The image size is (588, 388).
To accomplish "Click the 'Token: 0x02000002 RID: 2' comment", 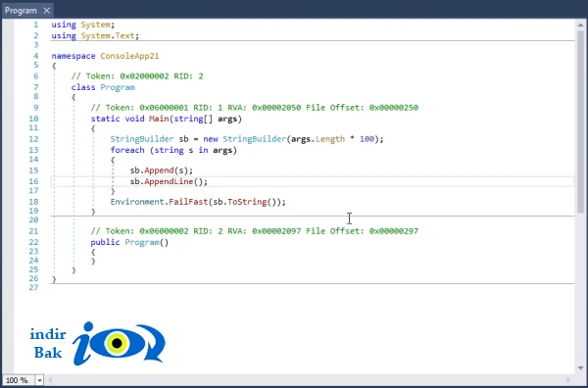I will click(137, 76).
